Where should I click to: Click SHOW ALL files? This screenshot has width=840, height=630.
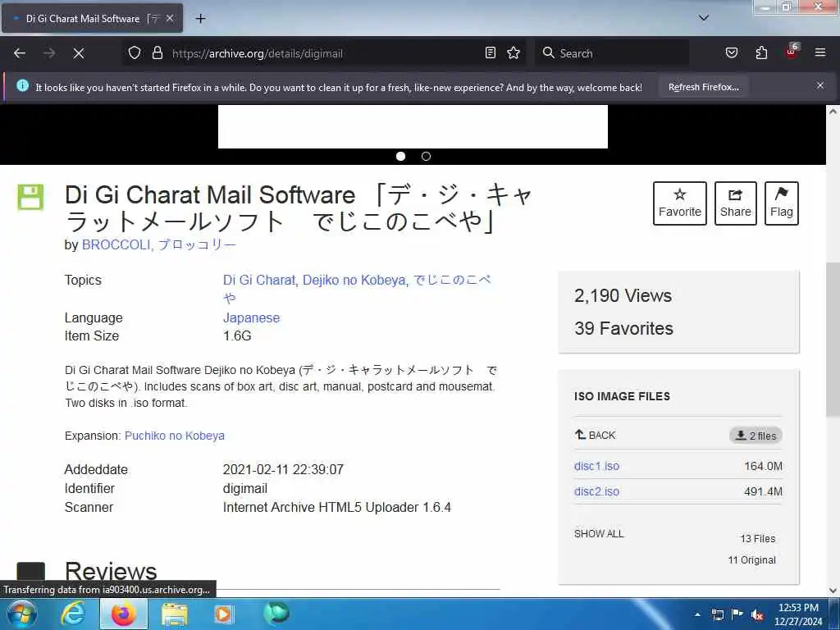tap(599, 533)
